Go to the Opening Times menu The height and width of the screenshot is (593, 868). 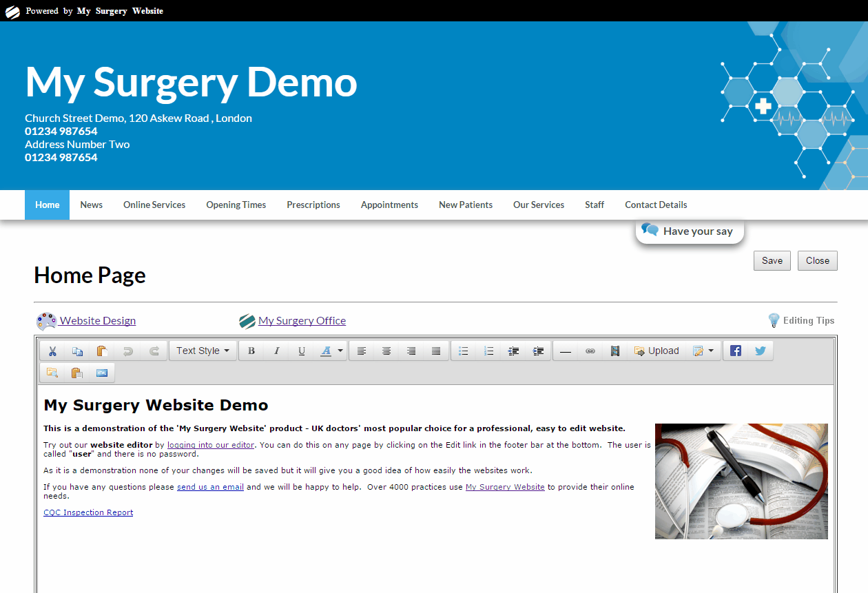[236, 205]
